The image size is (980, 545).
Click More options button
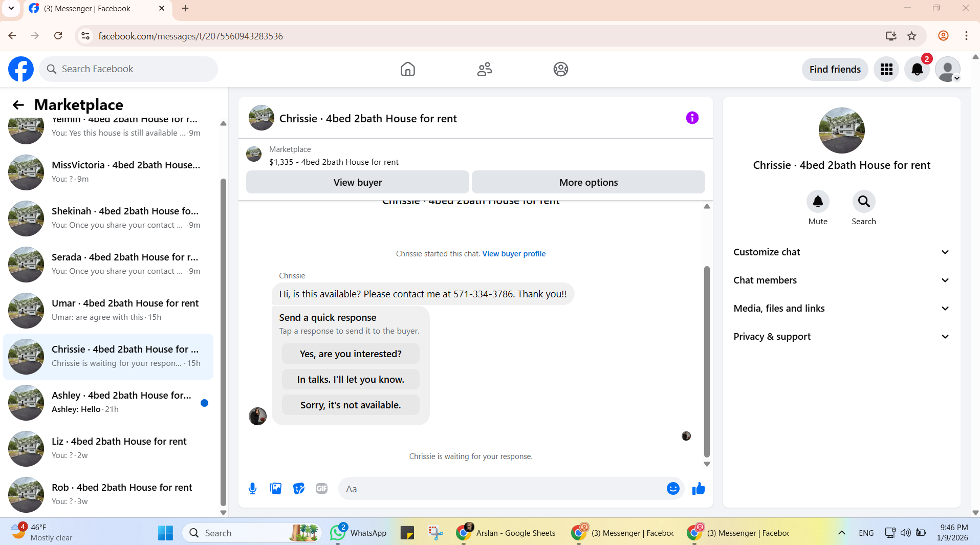[588, 182]
